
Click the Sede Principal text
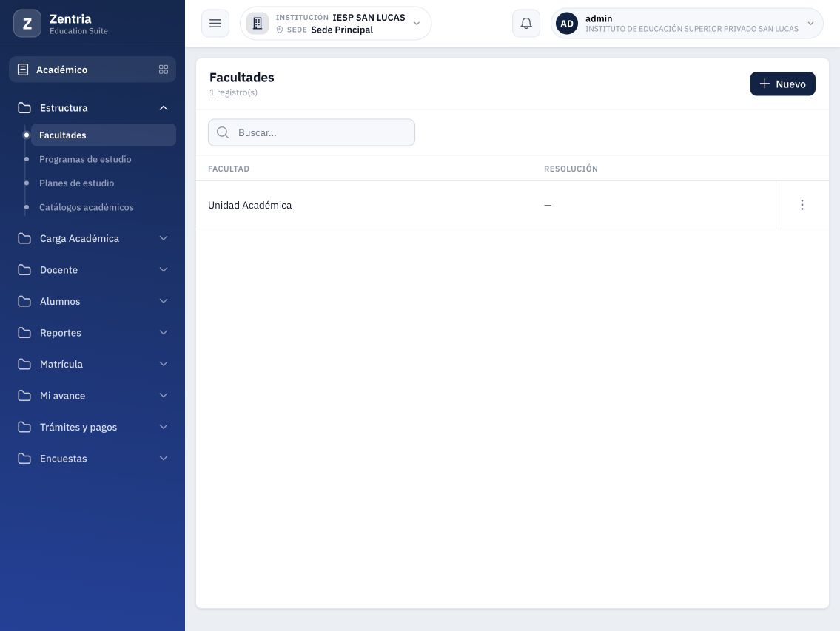click(342, 30)
